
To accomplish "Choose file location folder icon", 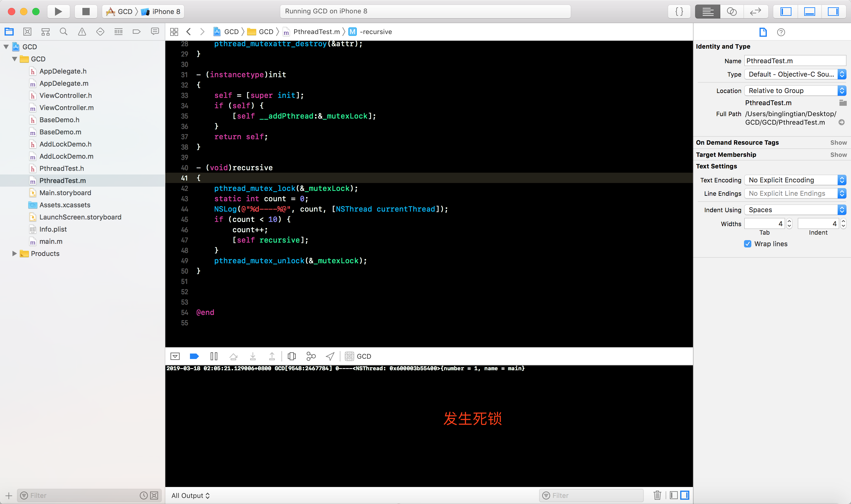I will click(842, 102).
